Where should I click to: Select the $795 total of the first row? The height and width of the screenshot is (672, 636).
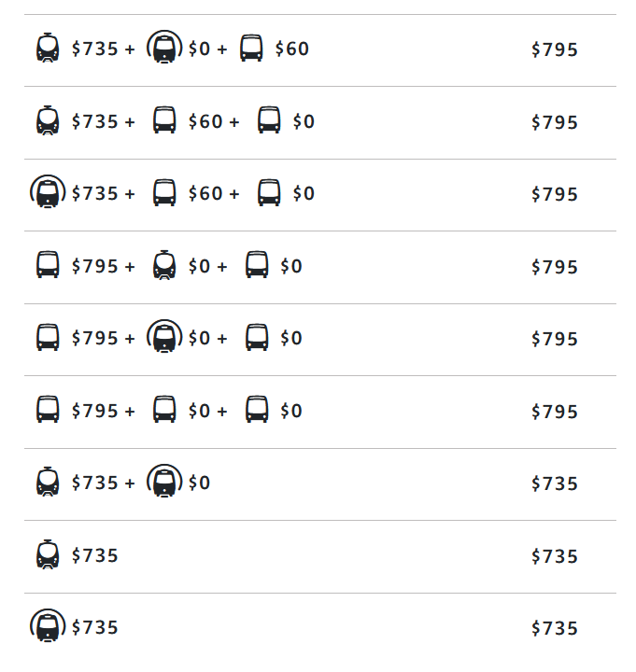coord(555,49)
